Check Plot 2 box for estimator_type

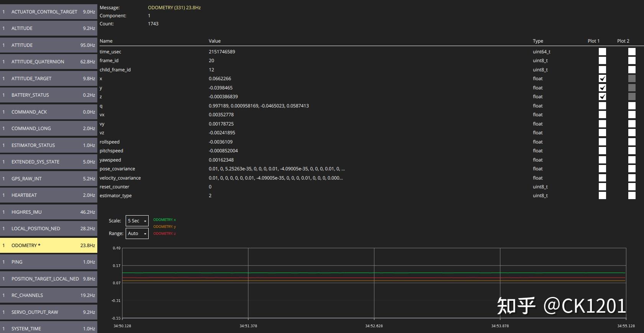pos(632,196)
